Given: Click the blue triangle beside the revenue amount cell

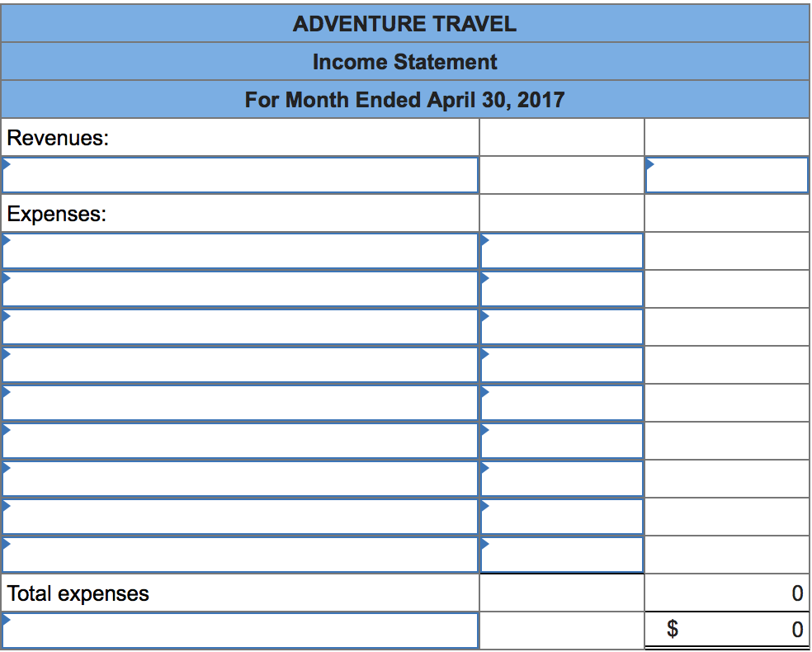Looking at the screenshot, I should tap(651, 163).
